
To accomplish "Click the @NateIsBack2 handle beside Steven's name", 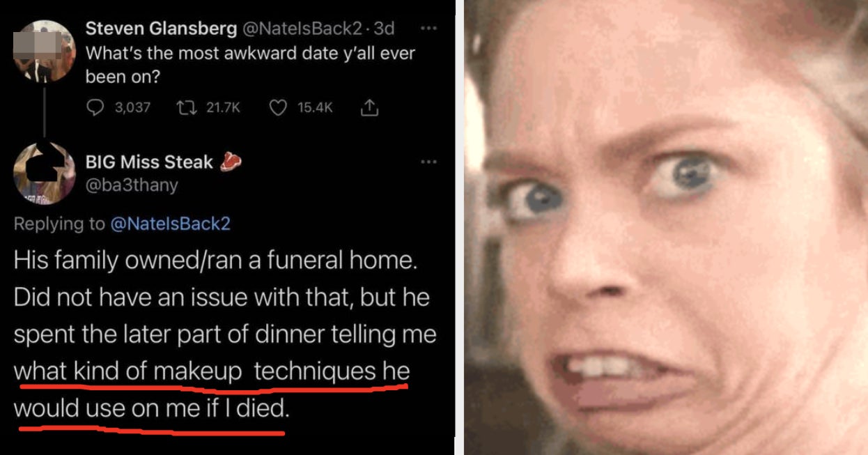I will tap(302, 29).
